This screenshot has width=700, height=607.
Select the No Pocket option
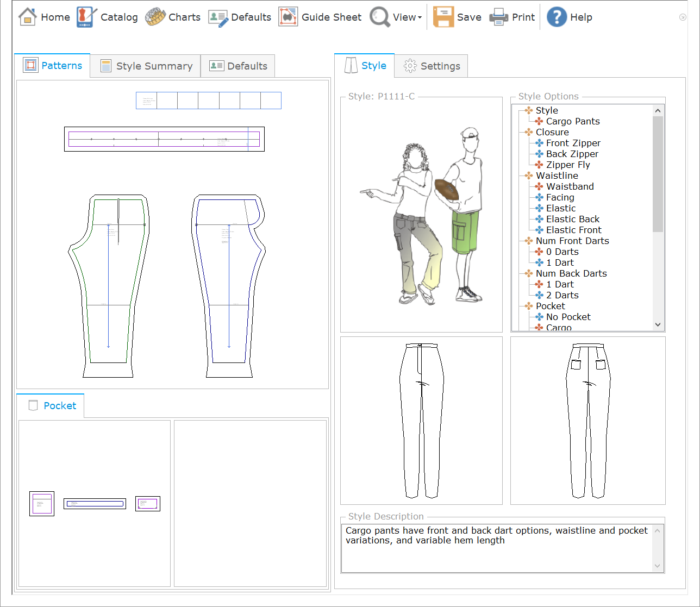[568, 317]
